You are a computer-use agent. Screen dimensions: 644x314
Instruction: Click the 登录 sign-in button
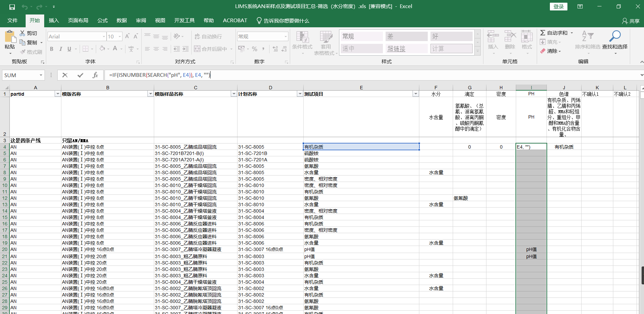[x=558, y=6]
